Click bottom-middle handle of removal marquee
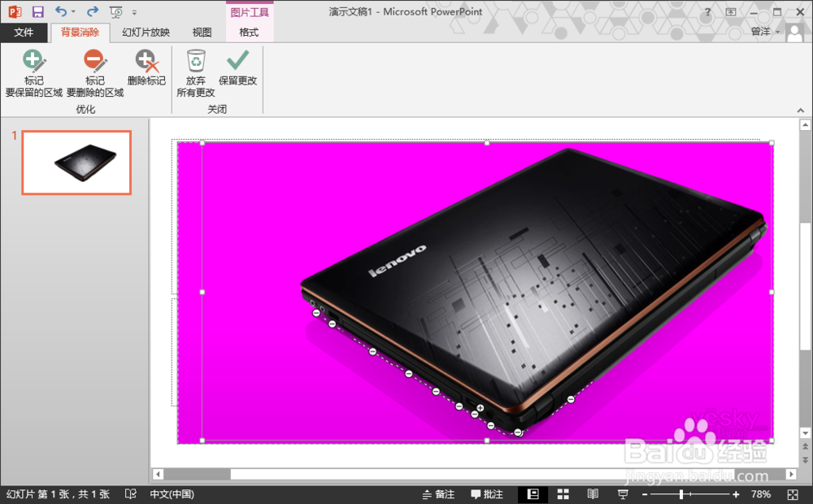Image resolution: width=813 pixels, height=504 pixels. point(487,441)
